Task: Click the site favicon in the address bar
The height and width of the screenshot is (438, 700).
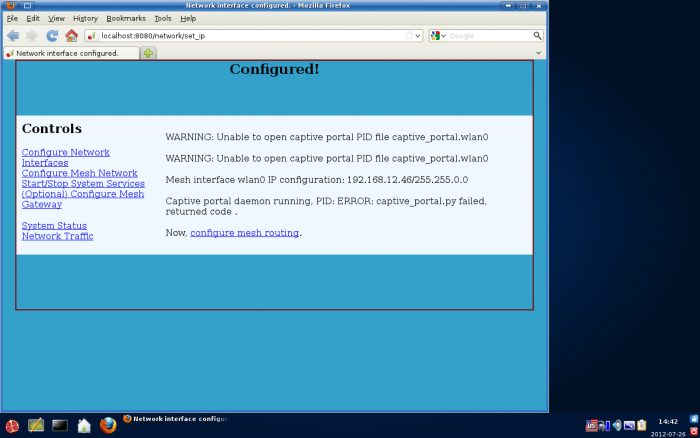Action: coord(92,36)
